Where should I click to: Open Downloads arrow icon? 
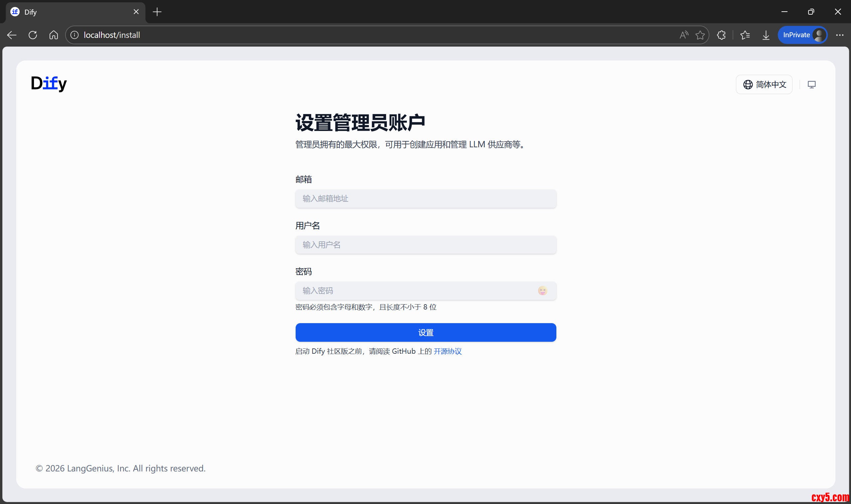(766, 35)
